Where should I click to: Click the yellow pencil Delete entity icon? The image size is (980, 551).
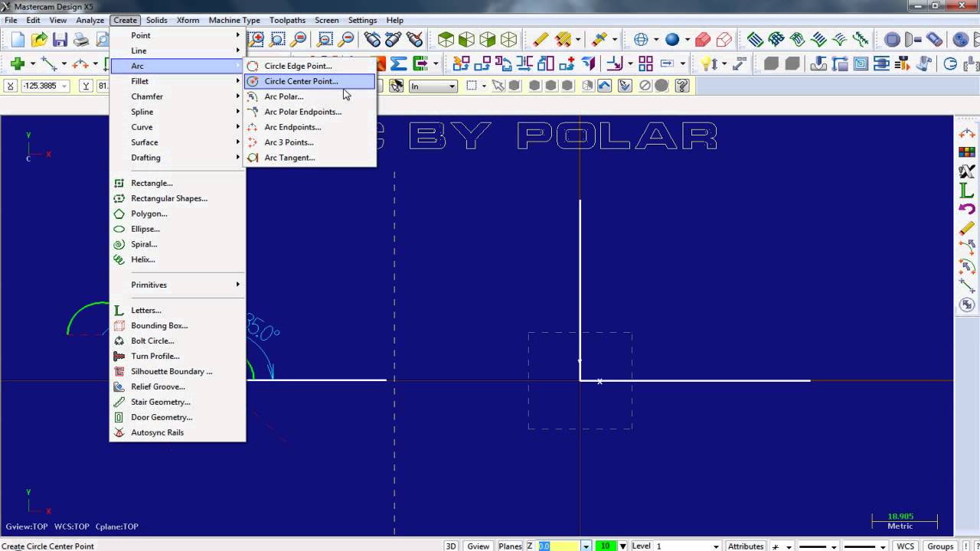coord(541,40)
